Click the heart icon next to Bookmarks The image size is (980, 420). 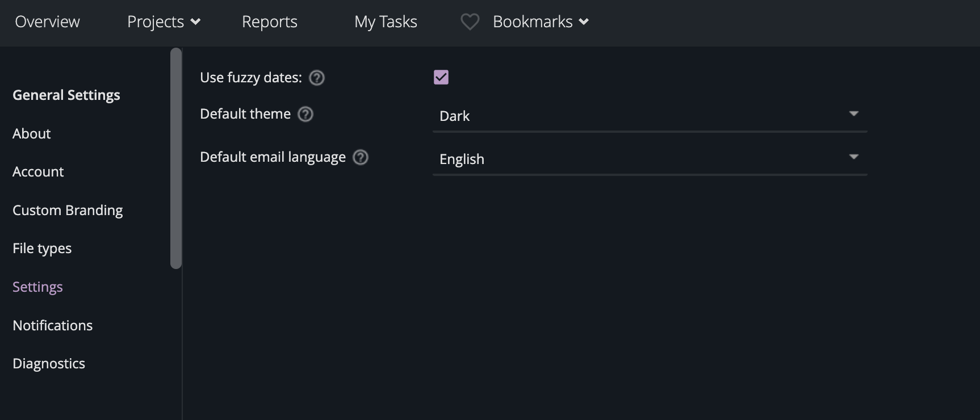470,22
